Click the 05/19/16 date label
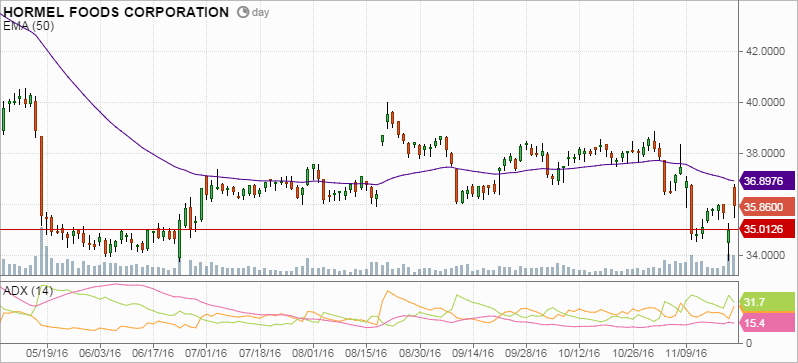The height and width of the screenshot is (363, 798). pos(47,353)
